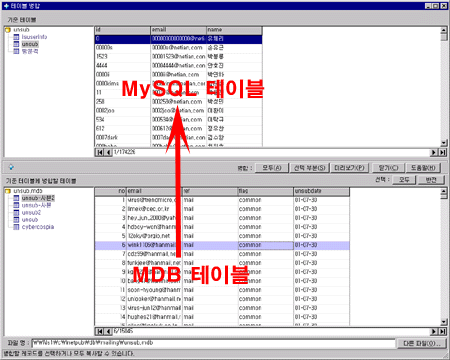Image resolution: width=450 pixels, height=360 pixels.
Task: Select the cybercospia table
Action: [x=38, y=227]
